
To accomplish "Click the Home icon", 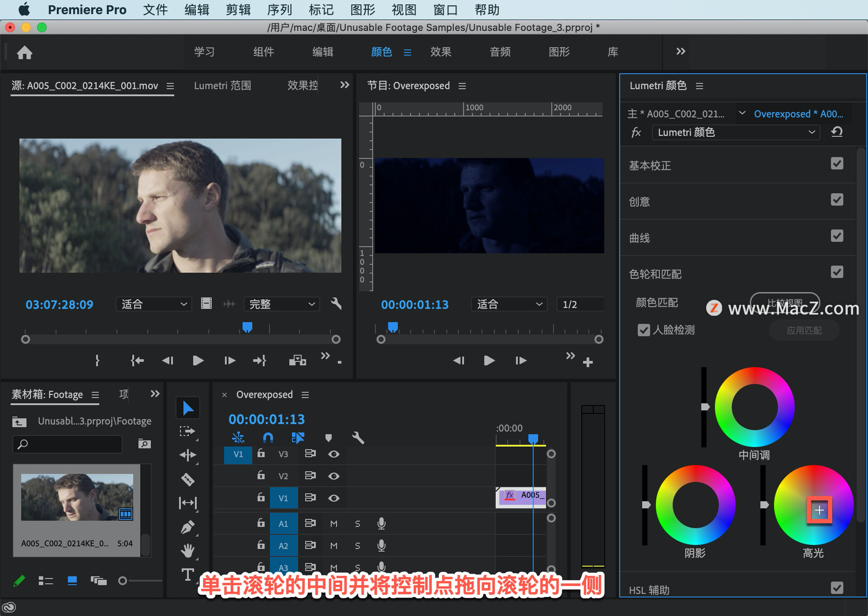I will 25,52.
